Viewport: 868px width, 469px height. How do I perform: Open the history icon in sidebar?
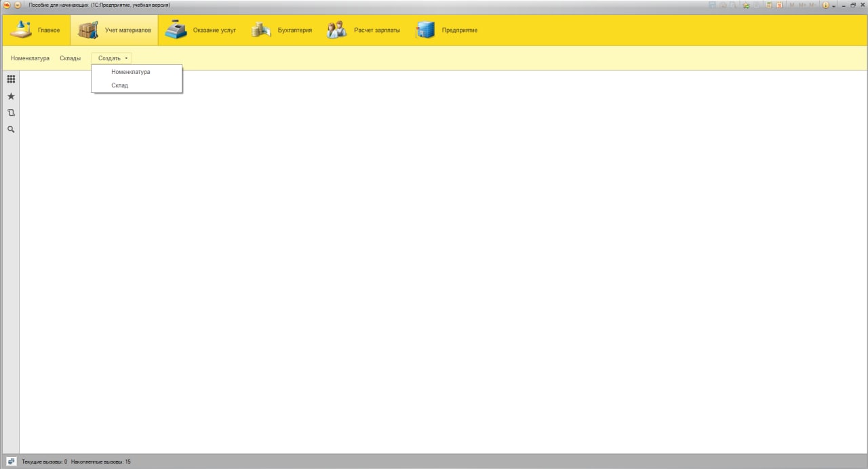[x=11, y=113]
